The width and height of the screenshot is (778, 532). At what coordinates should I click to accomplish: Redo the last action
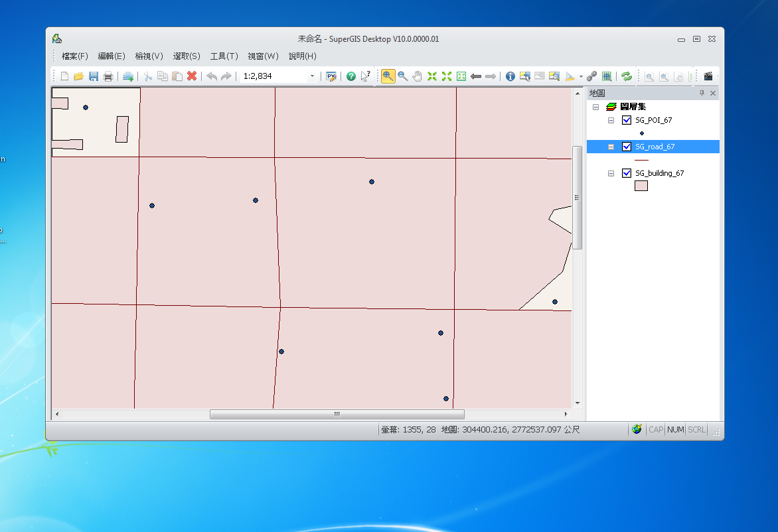tap(226, 76)
